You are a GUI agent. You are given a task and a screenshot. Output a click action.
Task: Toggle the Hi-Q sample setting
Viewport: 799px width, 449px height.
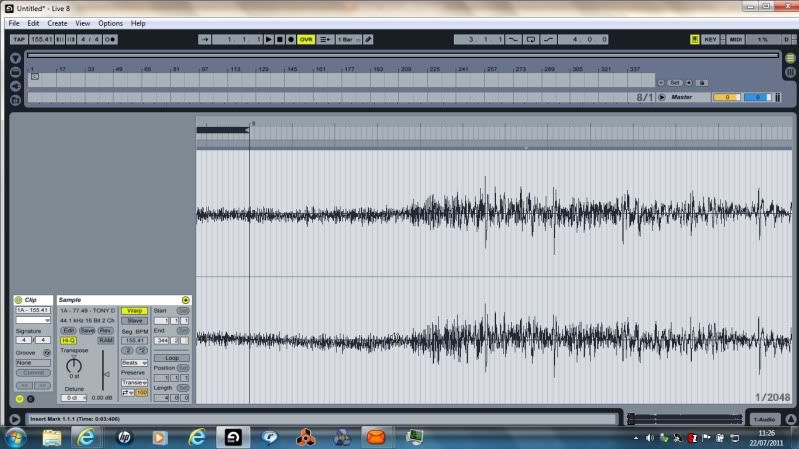pyautogui.click(x=68, y=340)
